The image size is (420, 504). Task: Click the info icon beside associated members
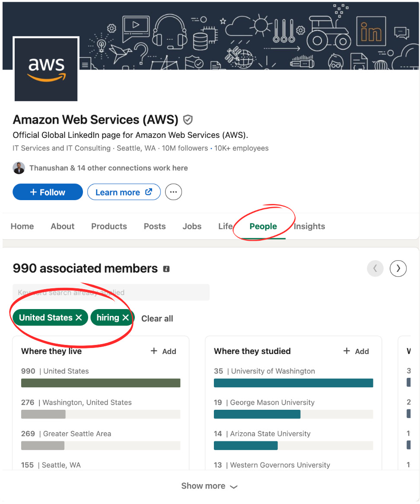166,269
